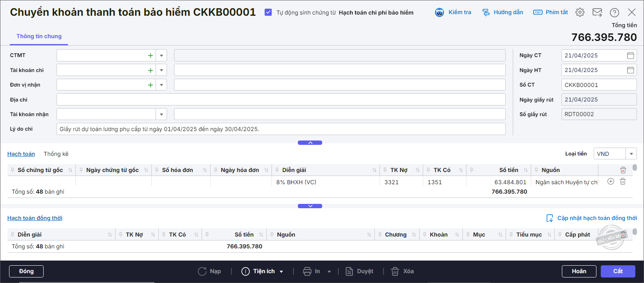Screen dimensions: 644x283
Task: Click the 63.484.801 amount cell
Action: coord(498,182)
